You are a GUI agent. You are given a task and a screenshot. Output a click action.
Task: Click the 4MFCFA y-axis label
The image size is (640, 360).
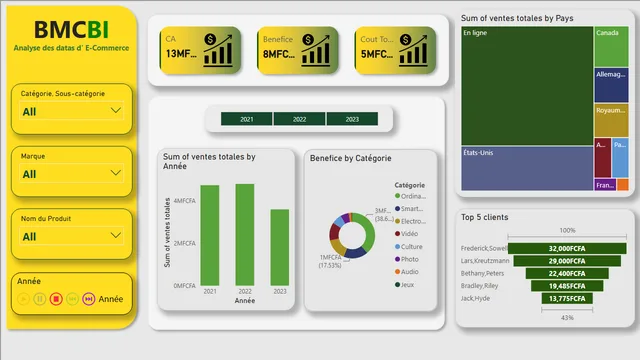click(184, 201)
